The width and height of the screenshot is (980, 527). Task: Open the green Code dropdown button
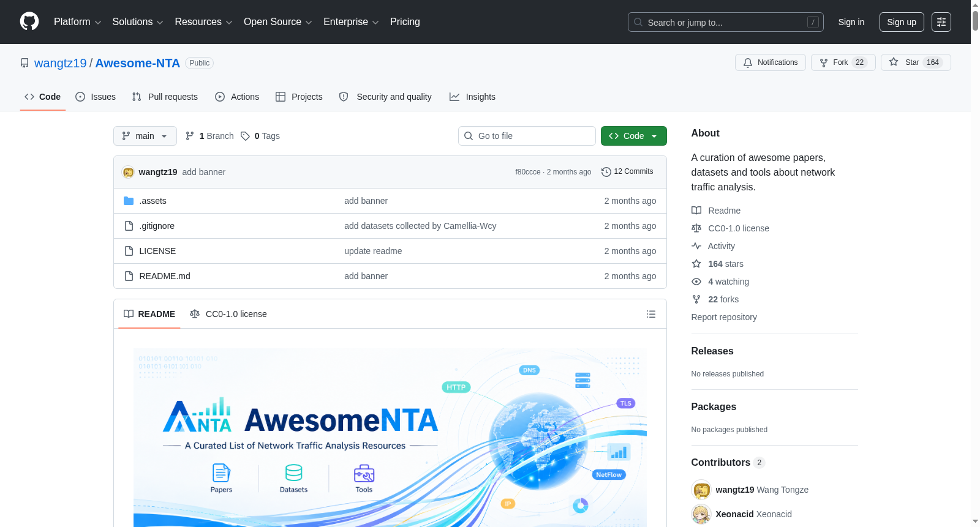[634, 136]
